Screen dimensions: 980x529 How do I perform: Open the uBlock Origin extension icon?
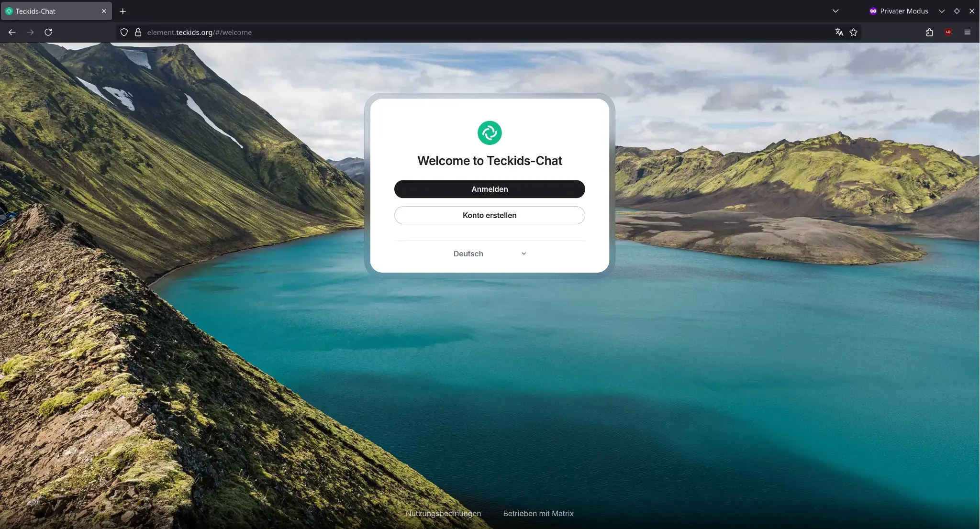coord(948,32)
